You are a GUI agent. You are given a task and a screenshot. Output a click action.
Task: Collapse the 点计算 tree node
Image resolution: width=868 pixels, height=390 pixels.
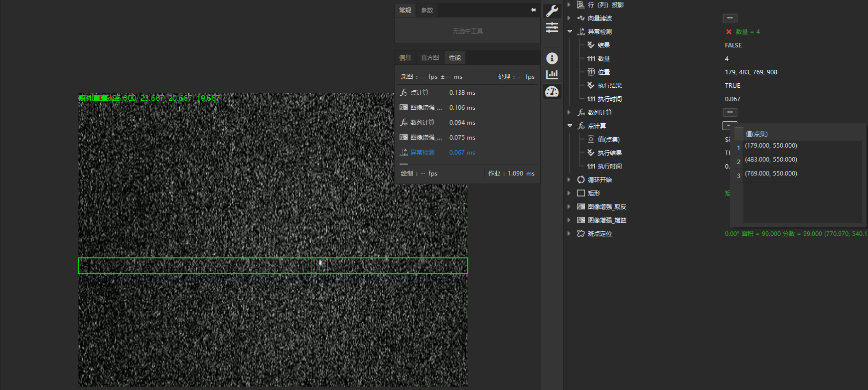pyautogui.click(x=570, y=126)
